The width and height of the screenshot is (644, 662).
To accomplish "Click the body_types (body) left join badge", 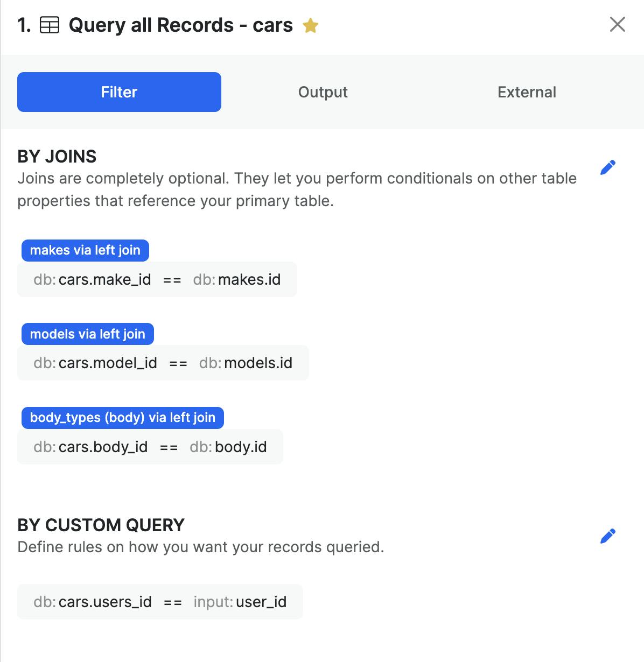I will [122, 418].
